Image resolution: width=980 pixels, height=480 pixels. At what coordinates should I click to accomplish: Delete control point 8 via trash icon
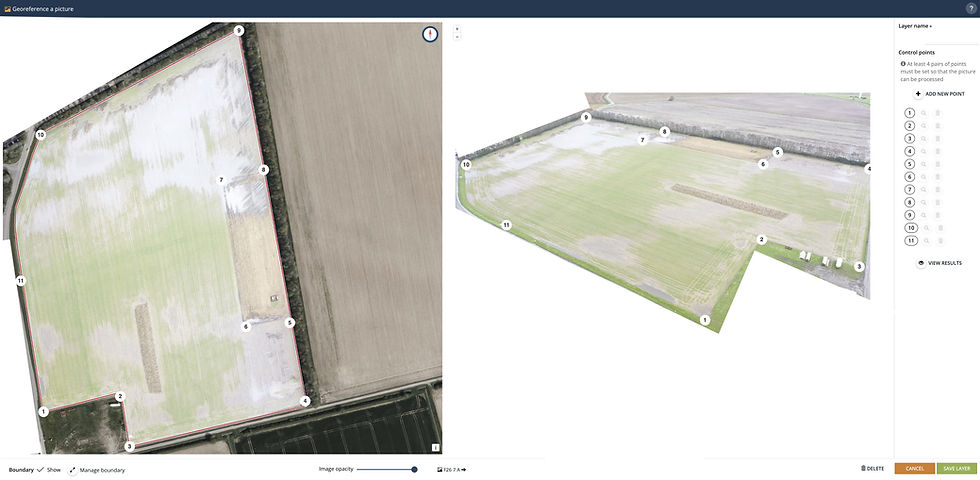[x=938, y=202]
